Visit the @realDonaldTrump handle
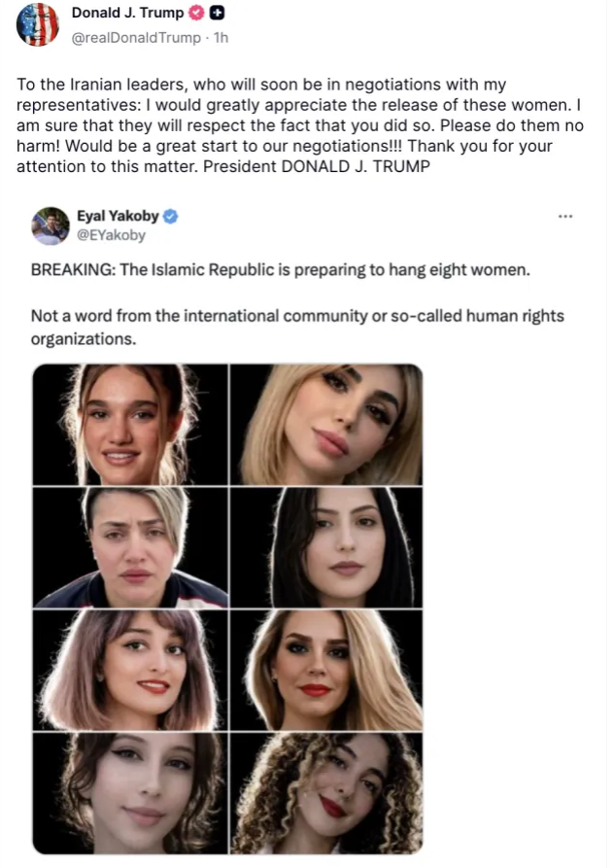 [136, 38]
